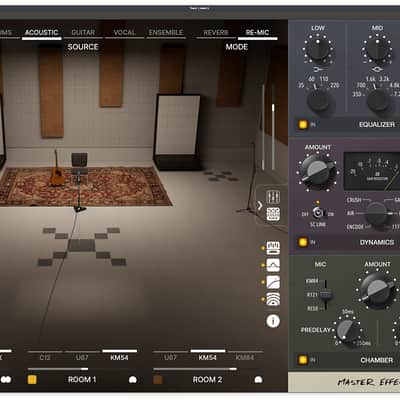Click the figure-eight pattern icon left of ROOM 1
This screenshot has height=400, width=400.
6,380
